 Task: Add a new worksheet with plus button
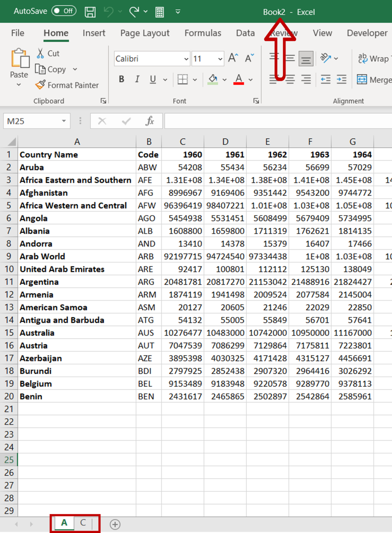[115, 525]
